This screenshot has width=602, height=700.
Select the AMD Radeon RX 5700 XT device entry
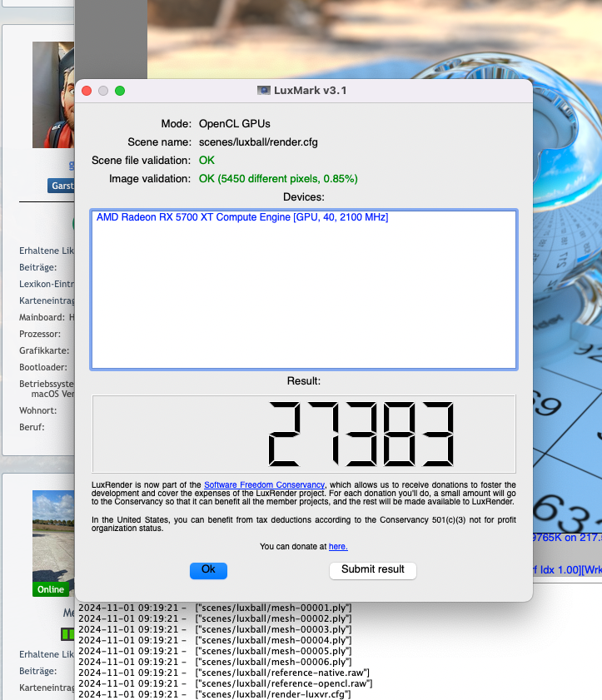tap(242, 217)
